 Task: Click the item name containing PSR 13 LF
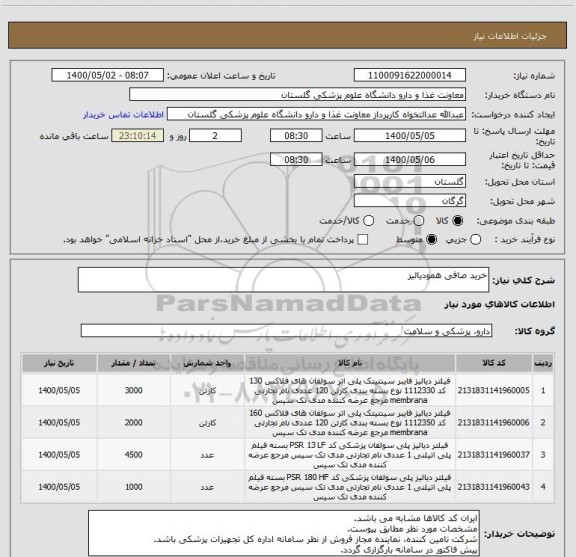(x=350, y=455)
